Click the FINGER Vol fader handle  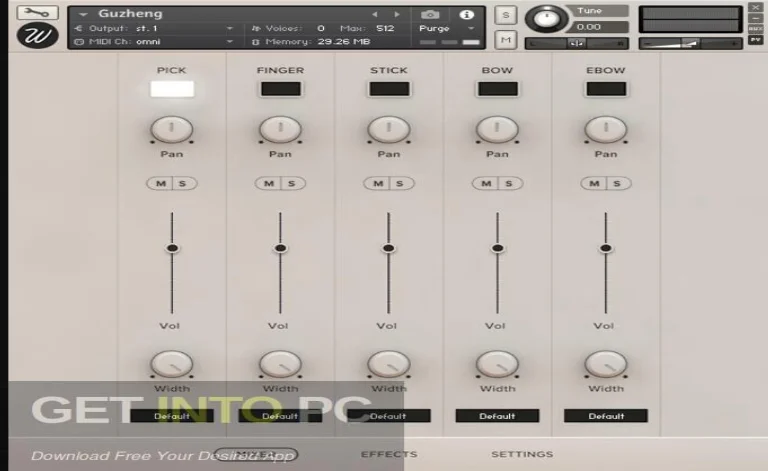pos(281,248)
